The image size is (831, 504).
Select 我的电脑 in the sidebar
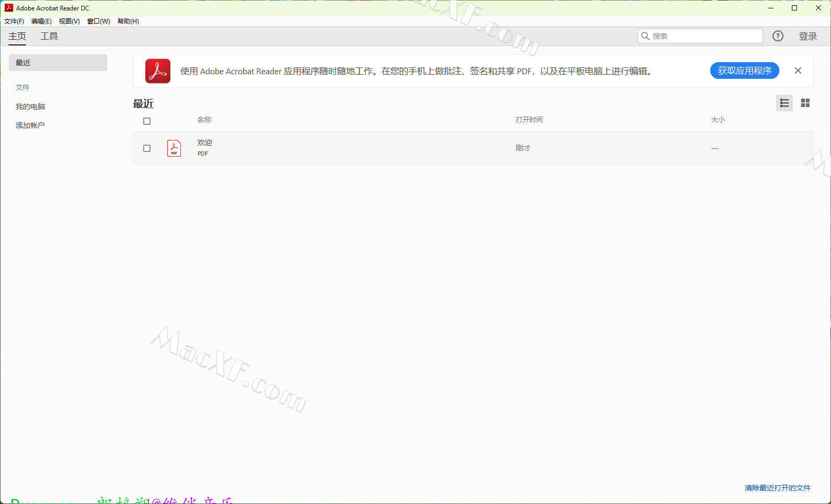pyautogui.click(x=30, y=107)
